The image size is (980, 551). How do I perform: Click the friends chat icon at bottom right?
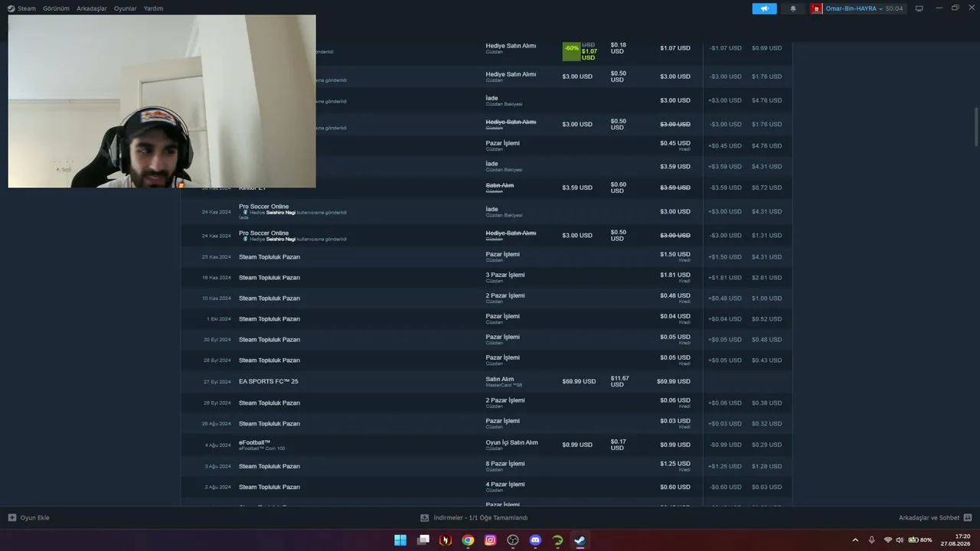point(968,518)
